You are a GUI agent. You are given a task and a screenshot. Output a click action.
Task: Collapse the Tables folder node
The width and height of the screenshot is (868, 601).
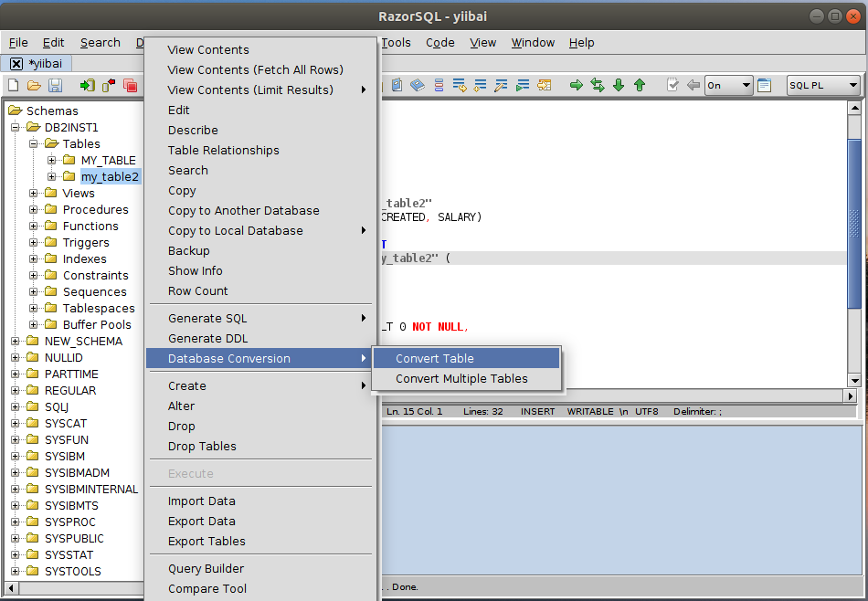point(33,144)
